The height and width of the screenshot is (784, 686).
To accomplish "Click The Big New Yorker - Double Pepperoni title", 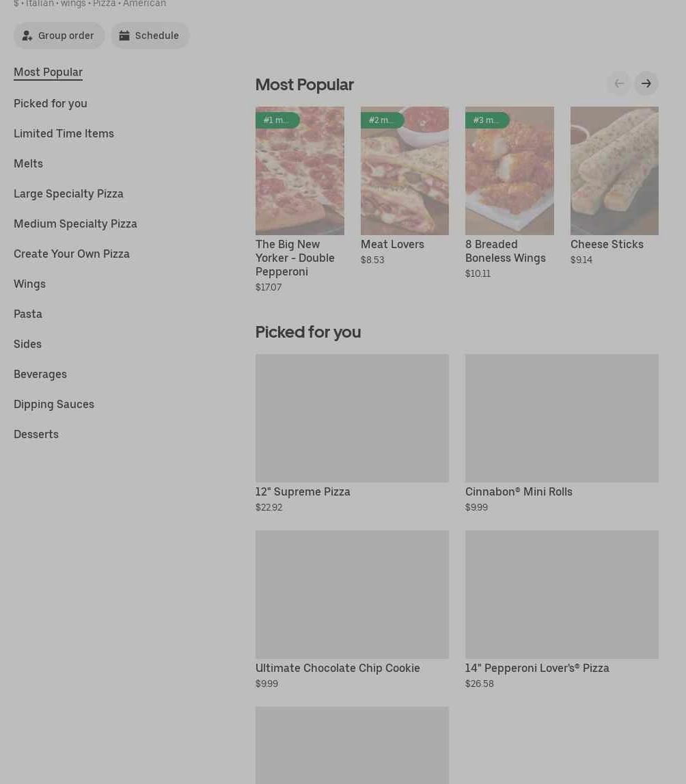I will tap(294, 258).
